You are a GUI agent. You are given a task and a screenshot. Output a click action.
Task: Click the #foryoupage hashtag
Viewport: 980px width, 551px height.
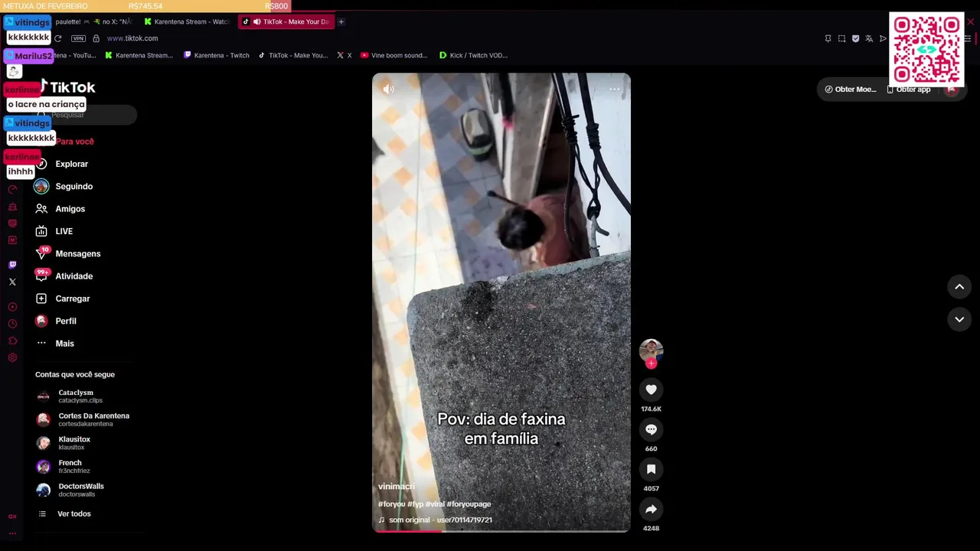[469, 504]
